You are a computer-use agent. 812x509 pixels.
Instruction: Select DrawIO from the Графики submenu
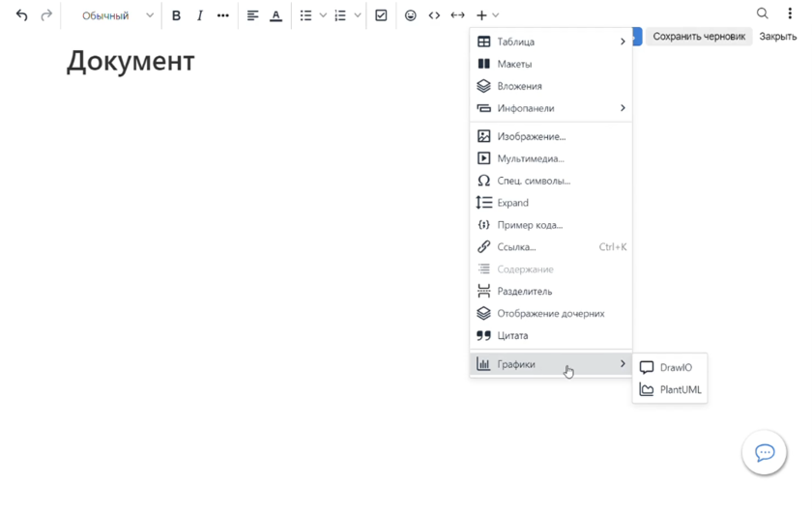675,368
